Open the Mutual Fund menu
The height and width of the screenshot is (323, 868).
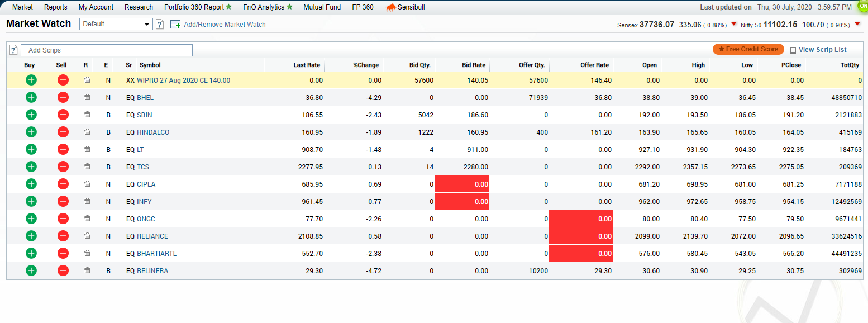[322, 7]
